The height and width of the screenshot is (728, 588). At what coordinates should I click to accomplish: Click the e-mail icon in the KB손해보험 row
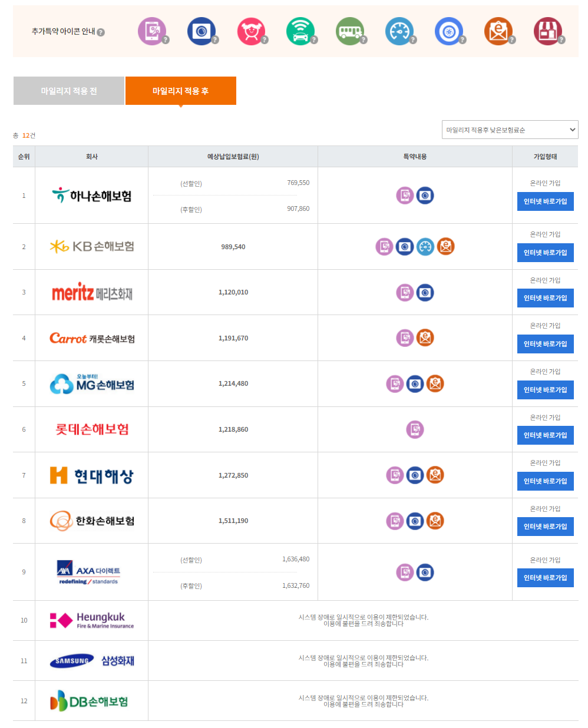click(446, 247)
